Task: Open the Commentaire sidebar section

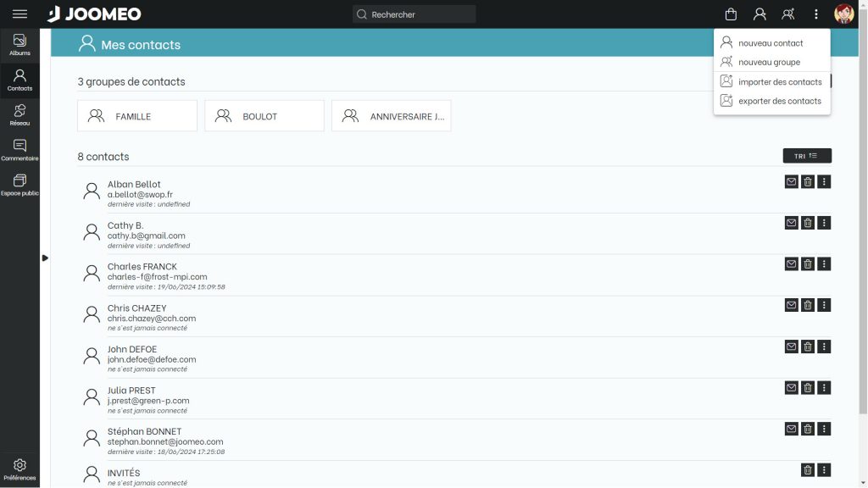Action: pyautogui.click(x=19, y=150)
